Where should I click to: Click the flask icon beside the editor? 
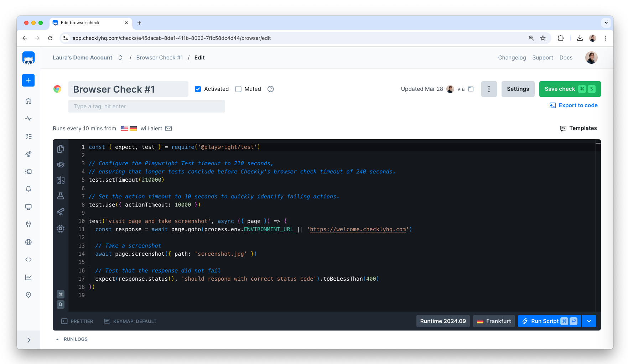click(61, 196)
